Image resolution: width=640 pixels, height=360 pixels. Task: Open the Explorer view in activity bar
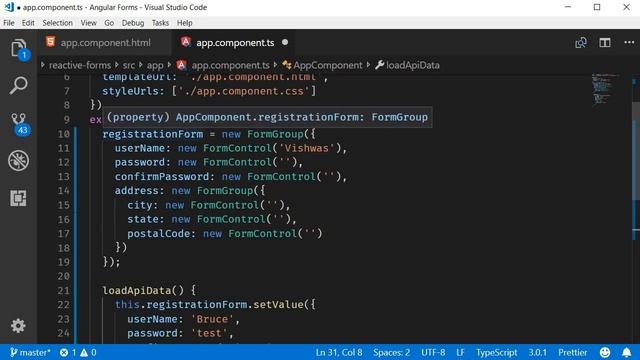(18, 49)
